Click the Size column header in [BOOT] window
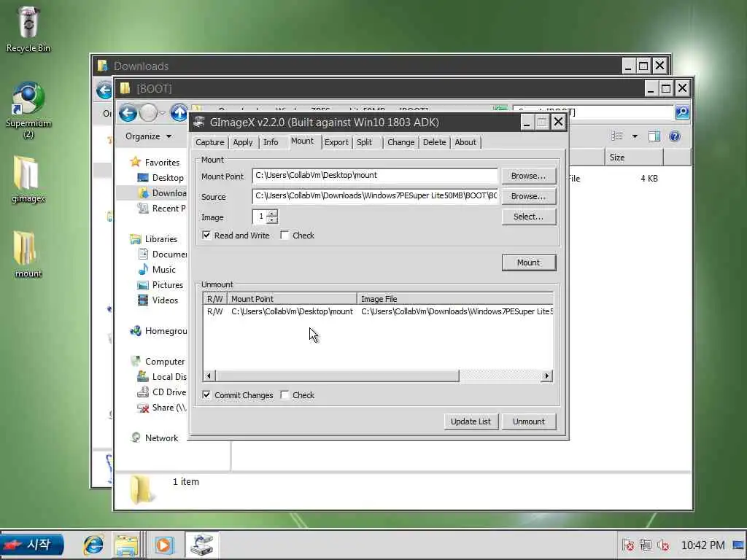This screenshot has height=560, width=747. click(x=634, y=157)
